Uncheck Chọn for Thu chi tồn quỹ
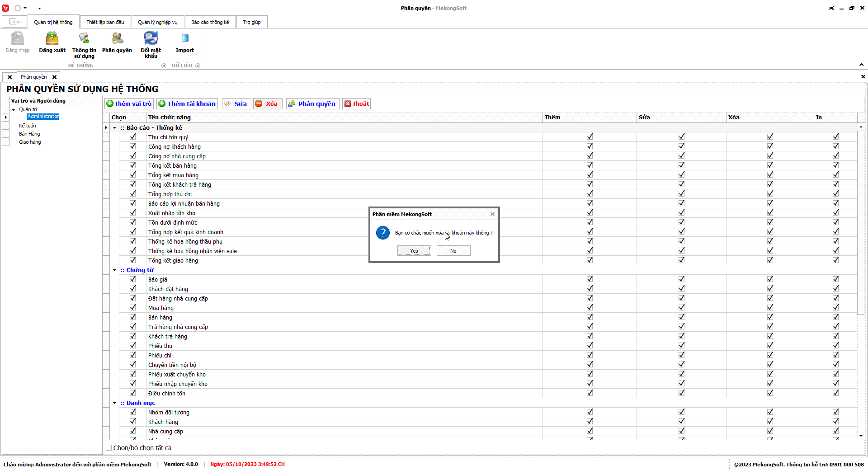 (133, 136)
